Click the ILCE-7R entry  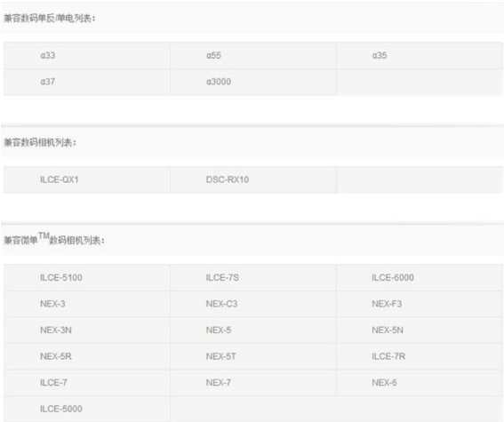pos(419,357)
